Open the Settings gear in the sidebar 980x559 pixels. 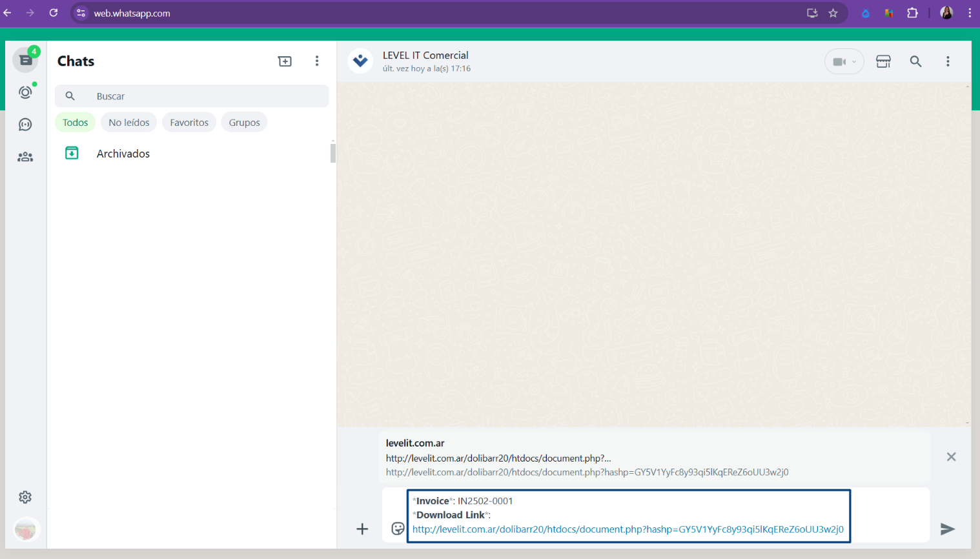(x=25, y=497)
